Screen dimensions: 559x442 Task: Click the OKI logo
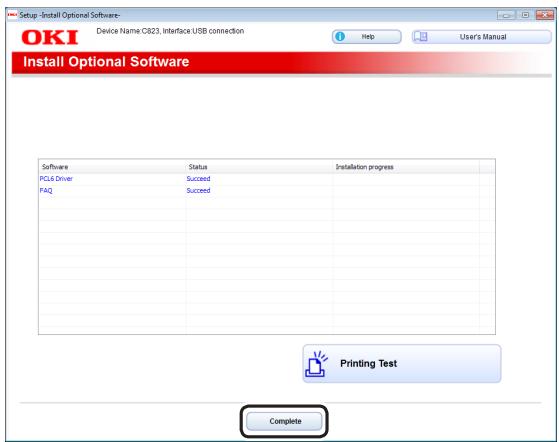point(50,37)
